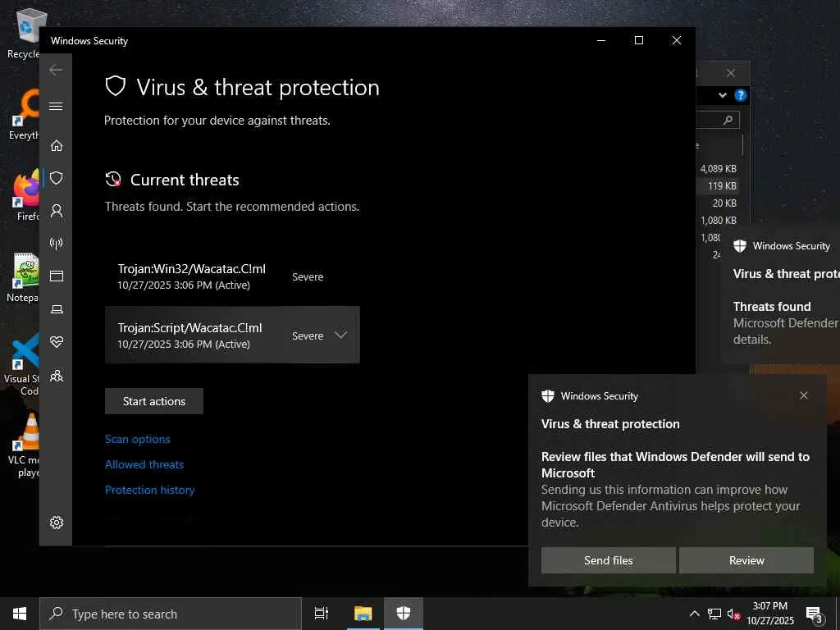Open Family options icon
840x630 pixels.
click(x=57, y=376)
